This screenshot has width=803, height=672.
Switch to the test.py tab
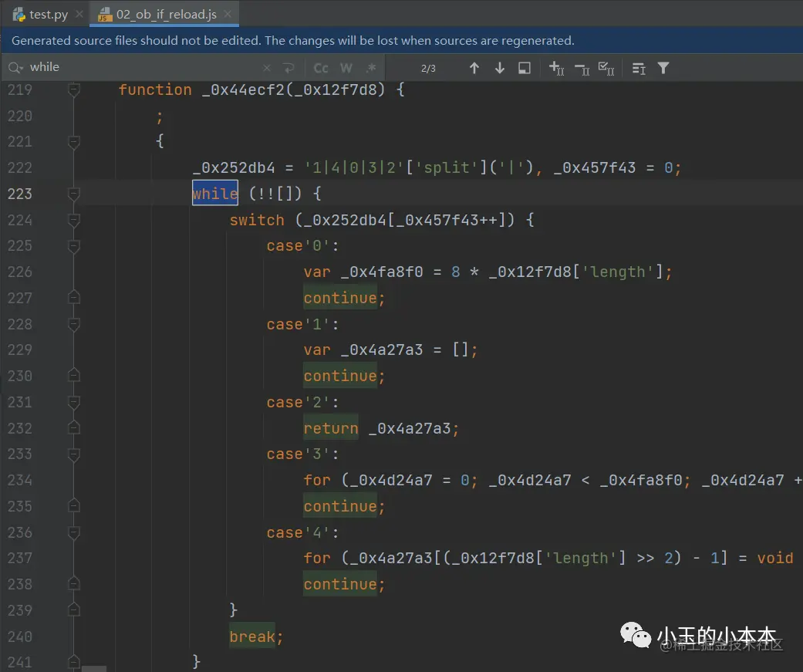pyautogui.click(x=41, y=15)
